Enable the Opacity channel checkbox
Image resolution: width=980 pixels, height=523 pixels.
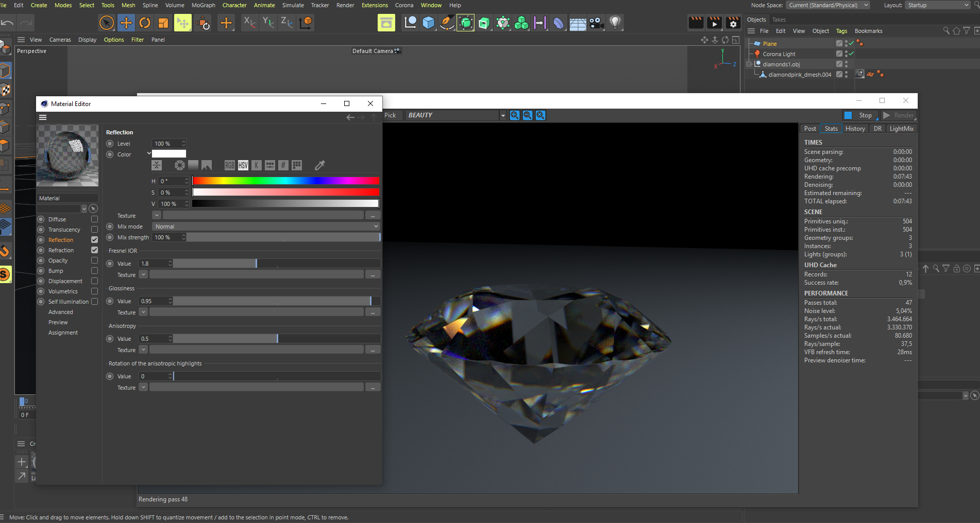pos(94,260)
